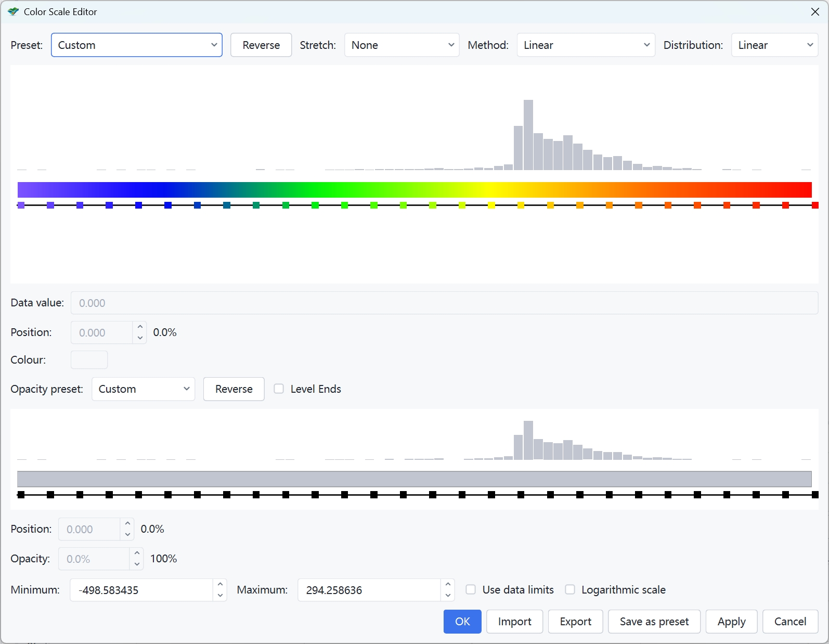
Task: Toggle the Level Ends checkbox
Action: point(279,389)
